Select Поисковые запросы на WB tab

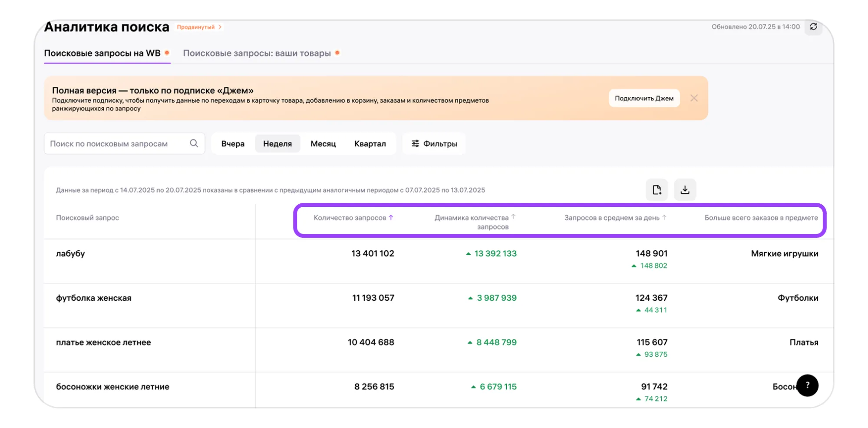(x=102, y=53)
